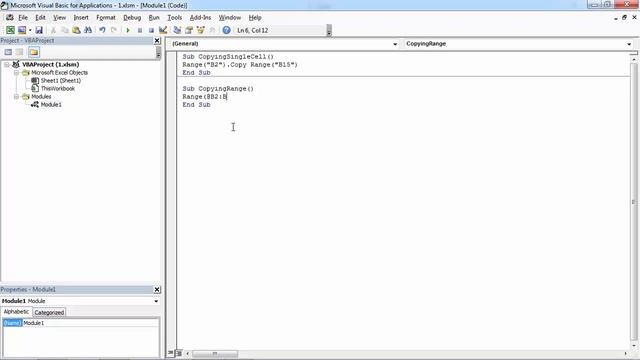Image resolution: width=640 pixels, height=360 pixels.
Task: Click the (Name) property row
Action: coord(12,323)
